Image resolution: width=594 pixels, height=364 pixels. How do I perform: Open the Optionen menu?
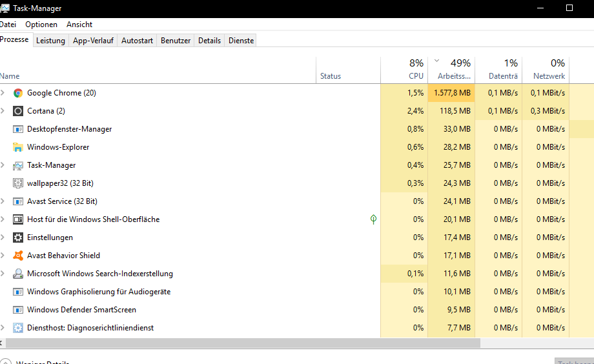tap(41, 25)
